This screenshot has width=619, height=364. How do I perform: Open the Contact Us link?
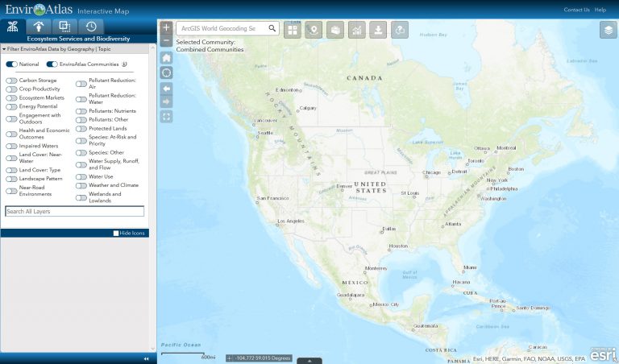pos(576,10)
